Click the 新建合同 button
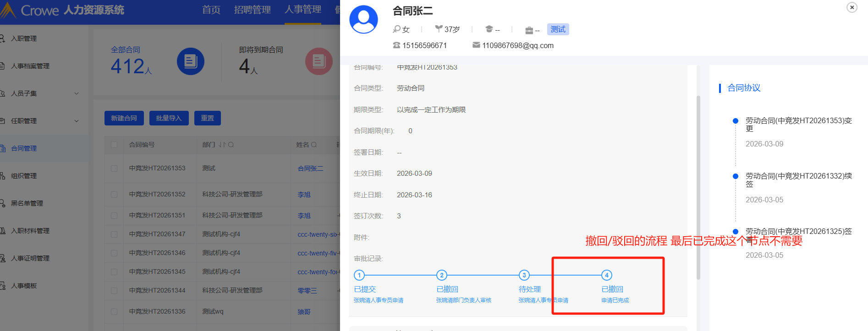Image resolution: width=868 pixels, height=331 pixels. pyautogui.click(x=124, y=118)
